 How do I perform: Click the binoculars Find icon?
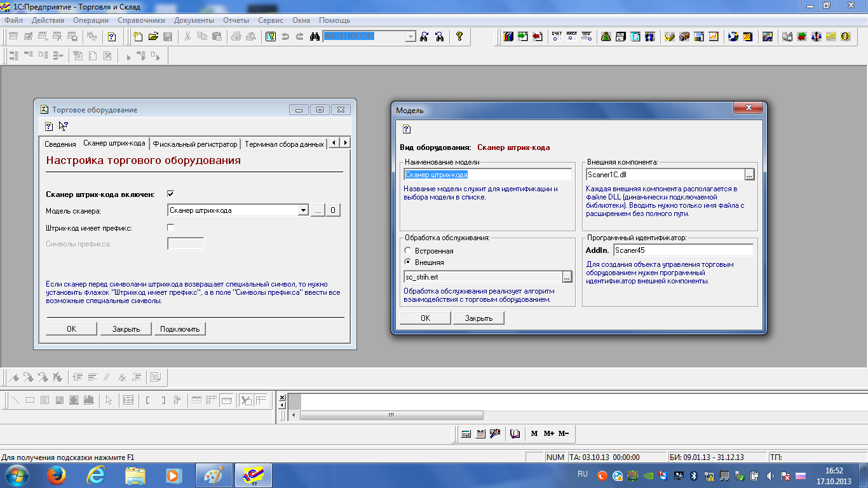click(x=314, y=37)
